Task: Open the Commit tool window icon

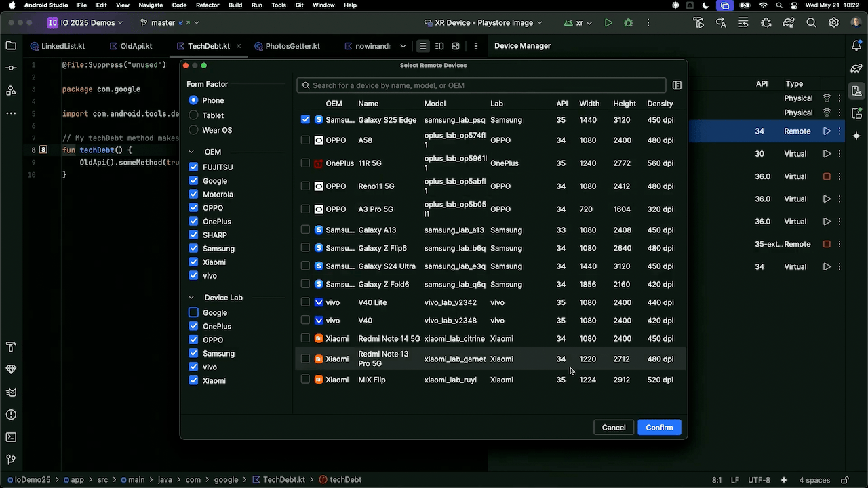Action: click(11, 68)
